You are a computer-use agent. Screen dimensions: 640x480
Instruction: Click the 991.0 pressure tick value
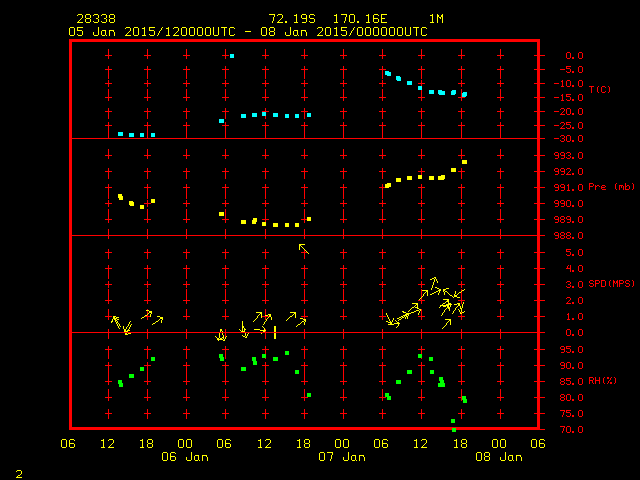(569, 188)
